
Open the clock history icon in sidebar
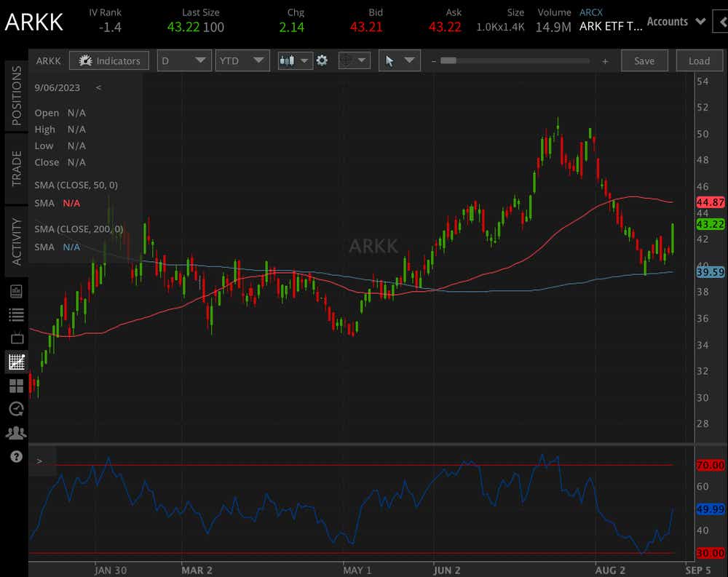(16, 409)
